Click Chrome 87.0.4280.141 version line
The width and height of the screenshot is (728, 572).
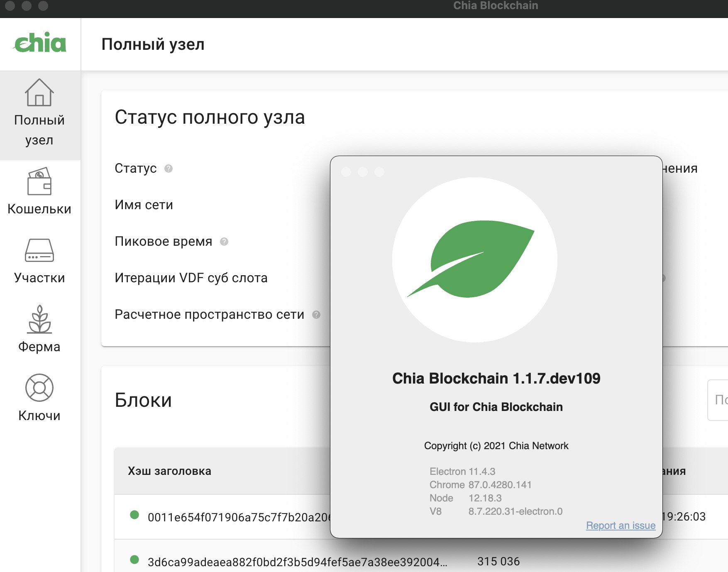pos(481,485)
